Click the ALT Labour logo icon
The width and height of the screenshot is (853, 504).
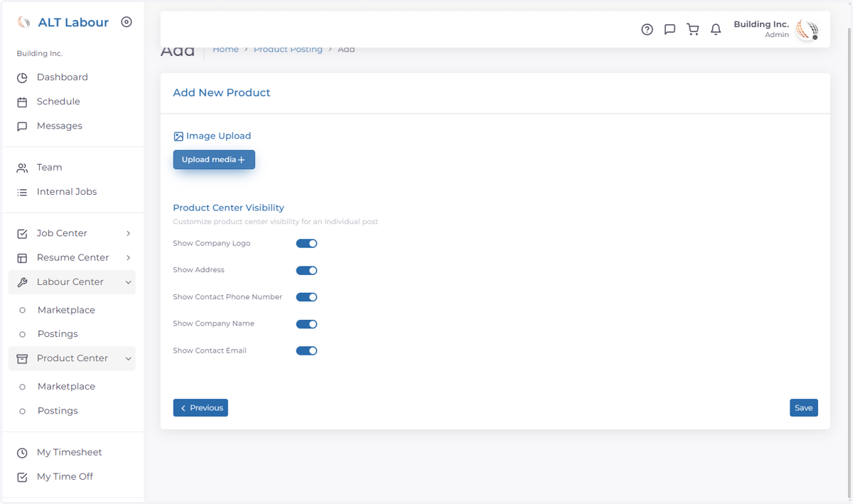pos(24,22)
